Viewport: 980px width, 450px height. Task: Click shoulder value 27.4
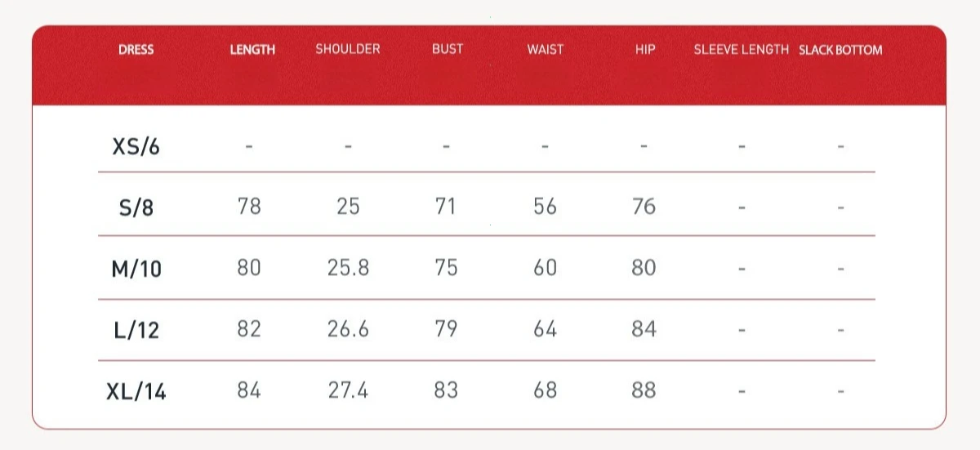(x=348, y=390)
